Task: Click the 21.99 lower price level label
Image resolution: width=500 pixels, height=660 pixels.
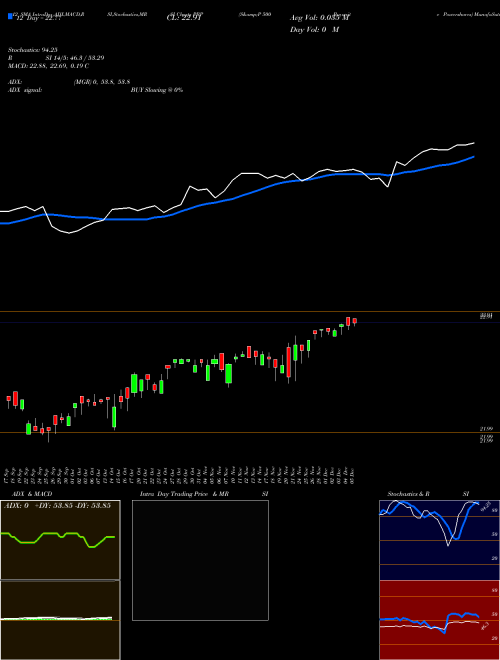Action: [x=486, y=429]
